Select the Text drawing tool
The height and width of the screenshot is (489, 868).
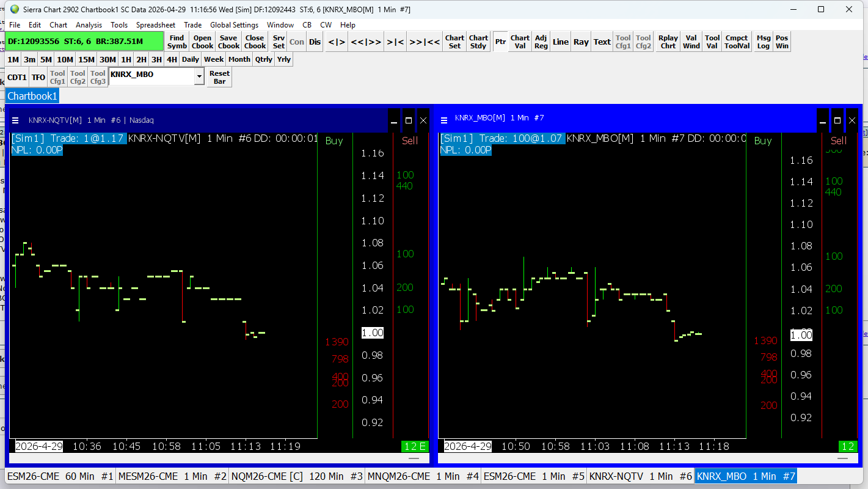602,42
